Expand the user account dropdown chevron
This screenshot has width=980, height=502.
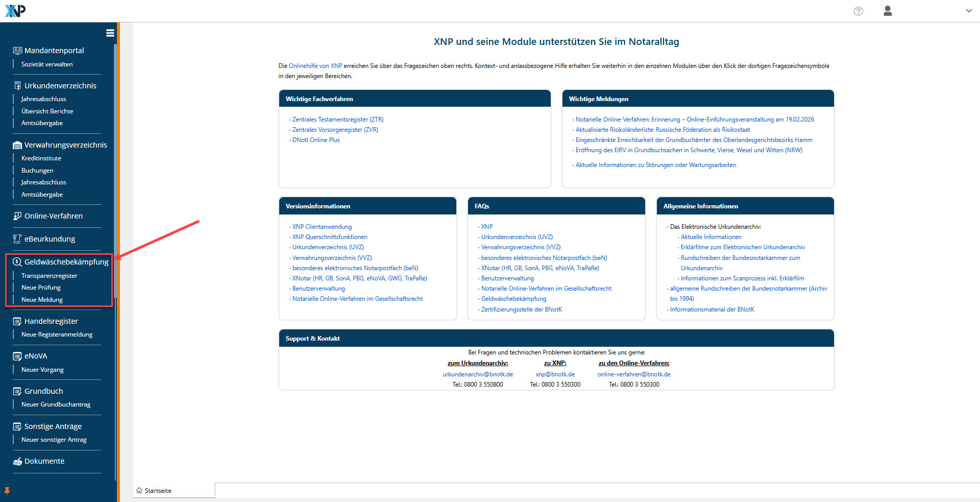tap(968, 11)
